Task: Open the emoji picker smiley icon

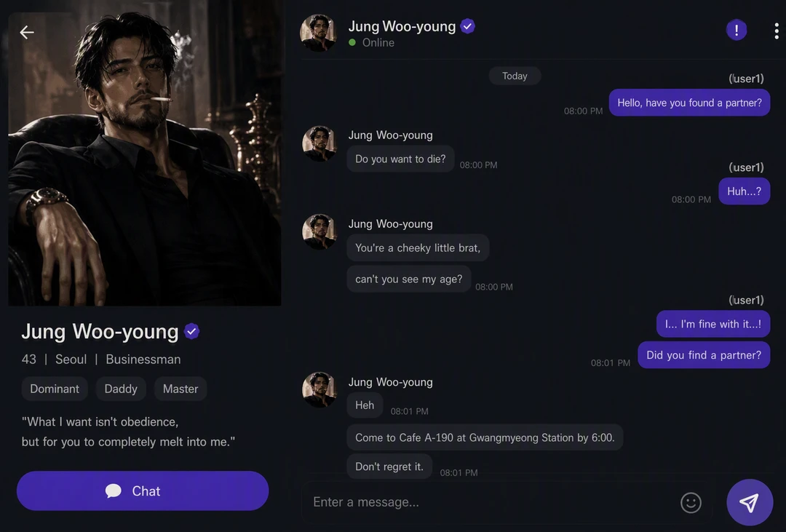Action: coord(690,502)
